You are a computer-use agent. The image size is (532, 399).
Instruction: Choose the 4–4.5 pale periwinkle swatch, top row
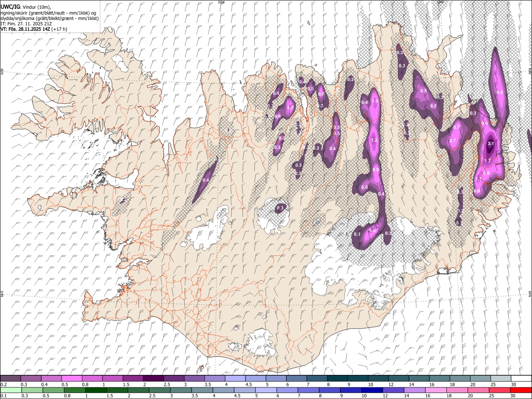[235, 378]
